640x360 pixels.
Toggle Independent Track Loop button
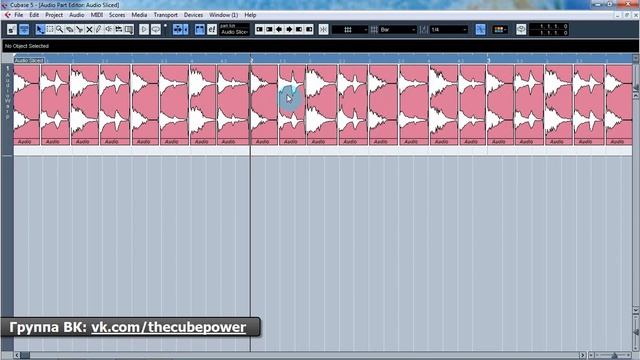tap(521, 29)
